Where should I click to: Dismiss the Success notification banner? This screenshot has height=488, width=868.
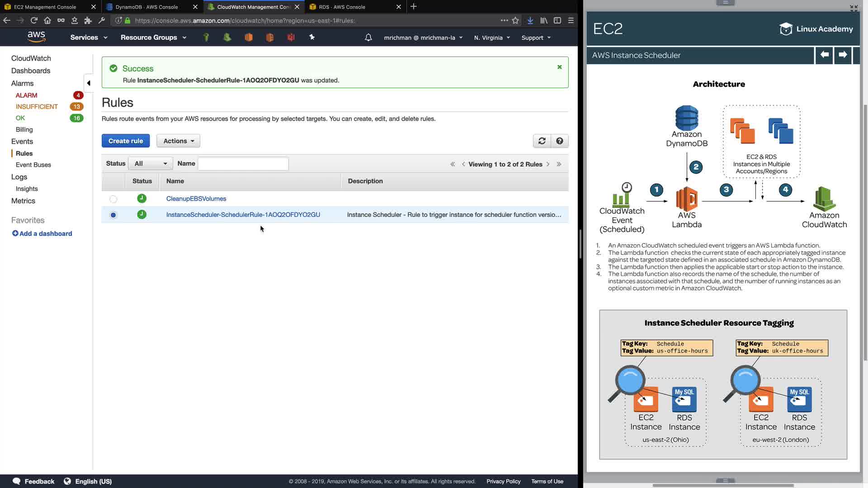559,67
